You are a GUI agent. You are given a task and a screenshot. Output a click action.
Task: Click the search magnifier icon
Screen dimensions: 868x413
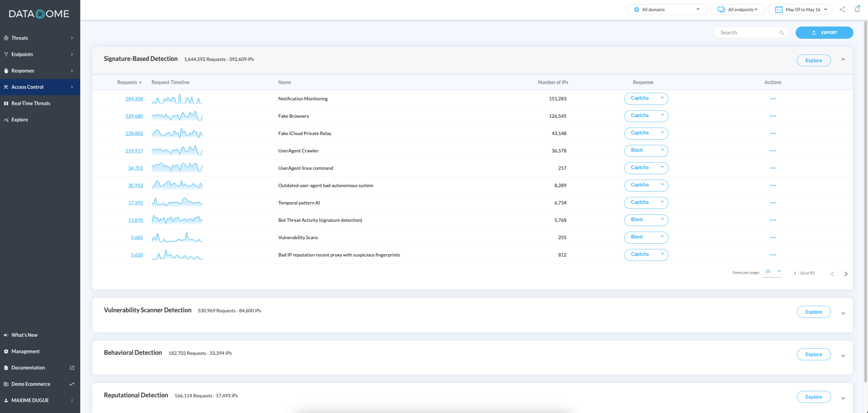pyautogui.click(x=782, y=33)
